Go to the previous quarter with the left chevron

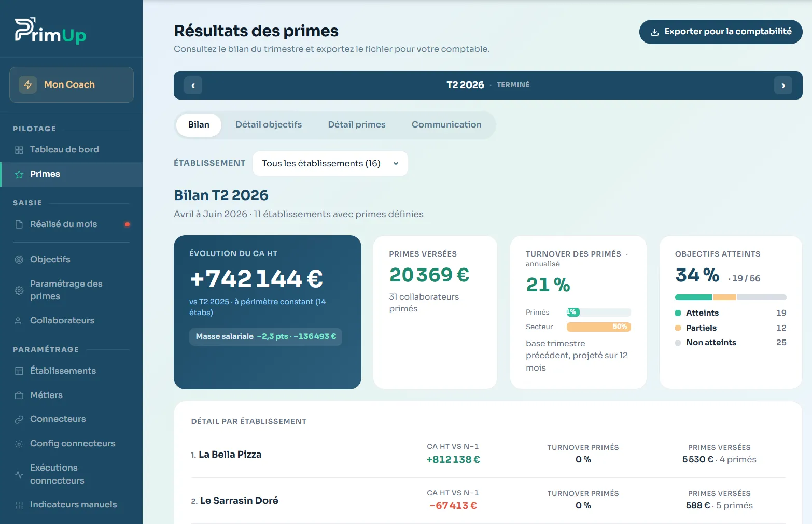[x=193, y=86]
